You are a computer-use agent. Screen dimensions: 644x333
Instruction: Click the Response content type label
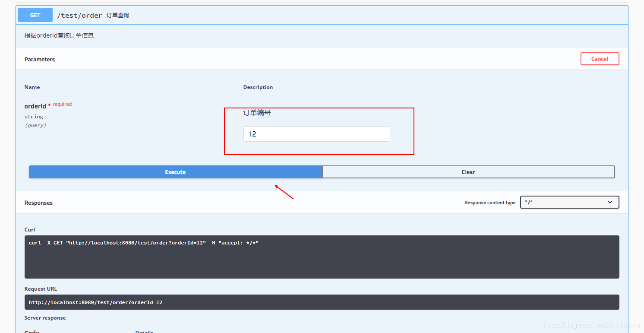490,203
